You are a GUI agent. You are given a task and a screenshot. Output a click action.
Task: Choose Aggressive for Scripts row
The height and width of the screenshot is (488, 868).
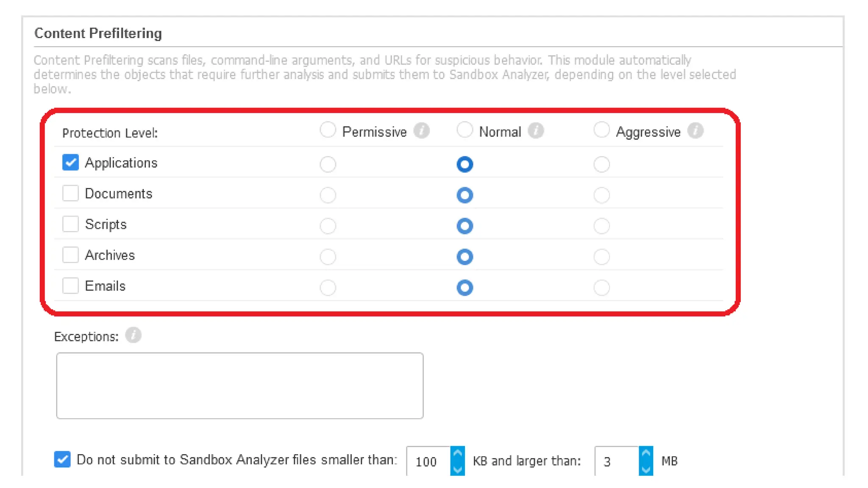pos(601,226)
